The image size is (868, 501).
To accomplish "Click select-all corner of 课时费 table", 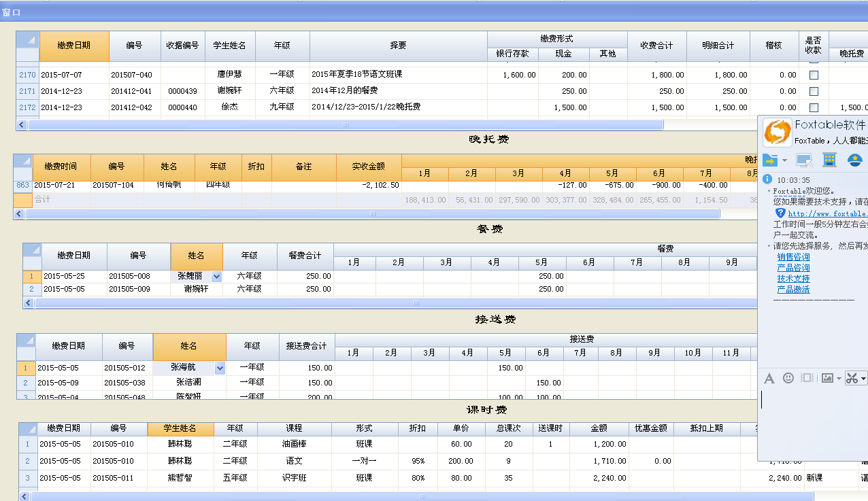I will pyautogui.click(x=28, y=428).
